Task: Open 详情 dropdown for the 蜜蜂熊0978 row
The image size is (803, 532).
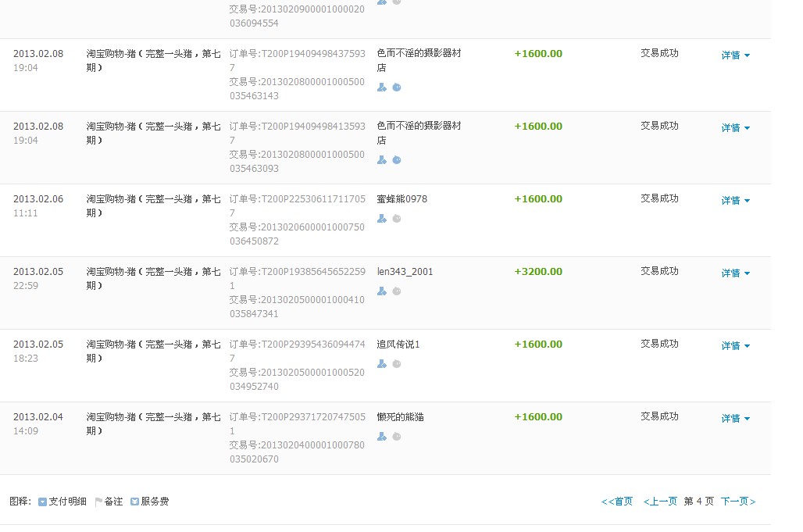Action: tap(735, 201)
